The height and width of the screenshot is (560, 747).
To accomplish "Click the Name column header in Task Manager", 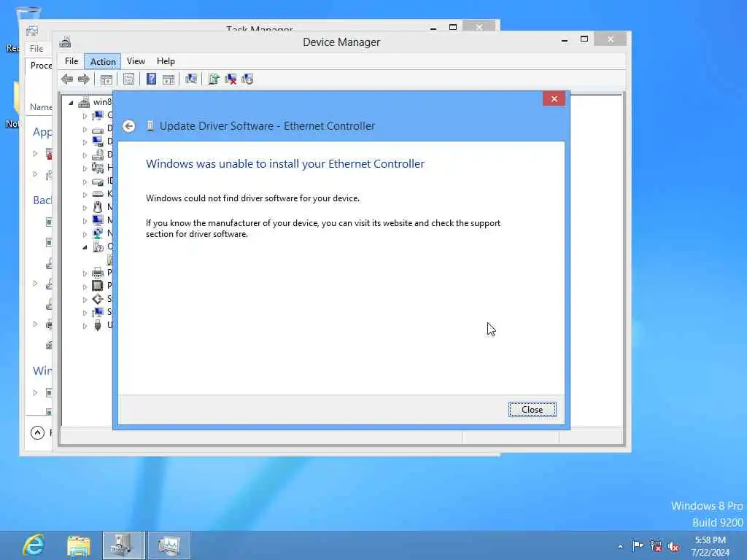I will [41, 107].
